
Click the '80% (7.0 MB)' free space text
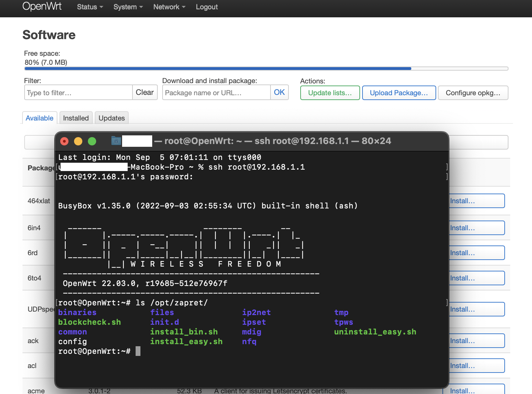point(46,62)
